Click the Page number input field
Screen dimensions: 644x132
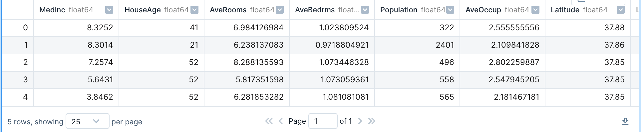(323, 121)
